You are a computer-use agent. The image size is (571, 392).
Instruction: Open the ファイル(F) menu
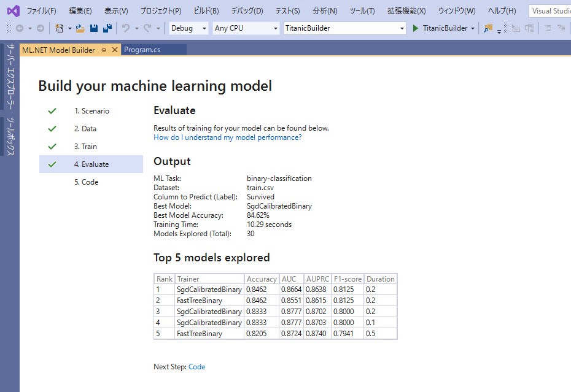(41, 11)
